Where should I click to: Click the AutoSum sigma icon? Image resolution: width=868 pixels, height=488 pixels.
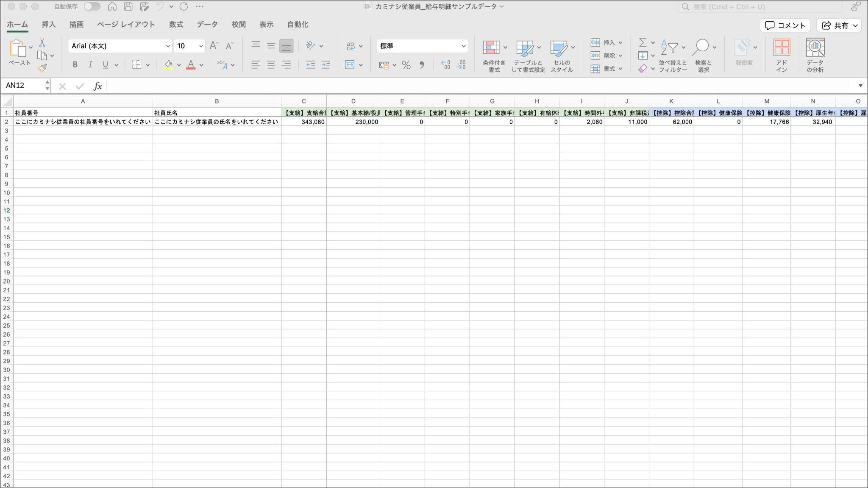(643, 42)
